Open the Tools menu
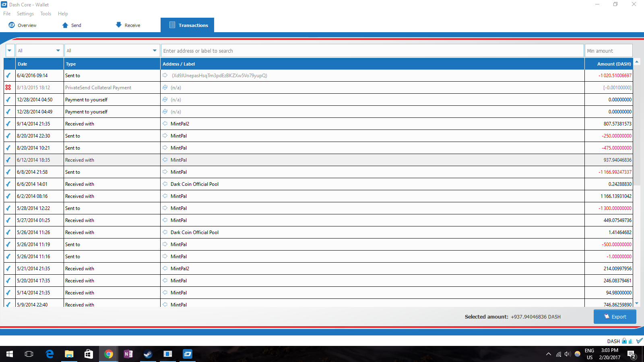The width and height of the screenshot is (644, 362). (x=45, y=14)
